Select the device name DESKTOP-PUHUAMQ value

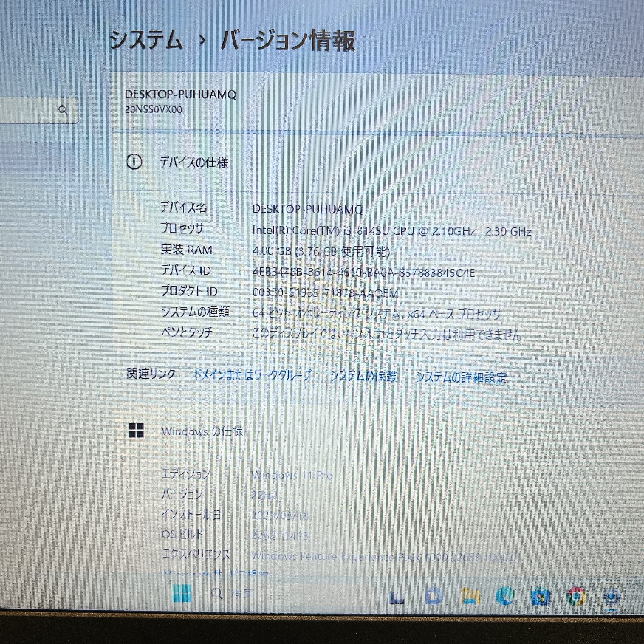point(308,209)
